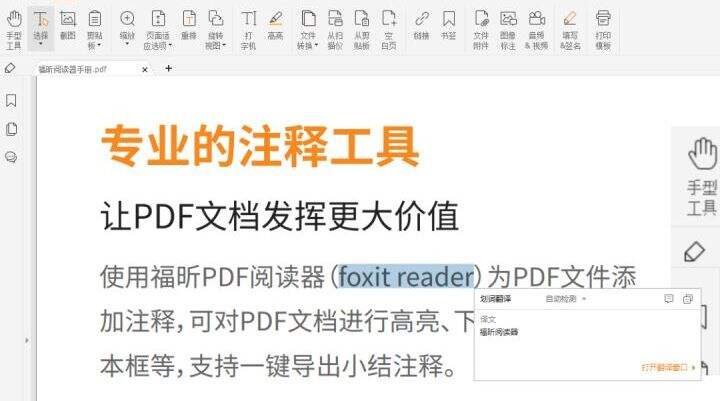Screen dimensions: 720x401
Task: Create PDF From Clipboard (从剪贴板)
Action: click(362, 29)
